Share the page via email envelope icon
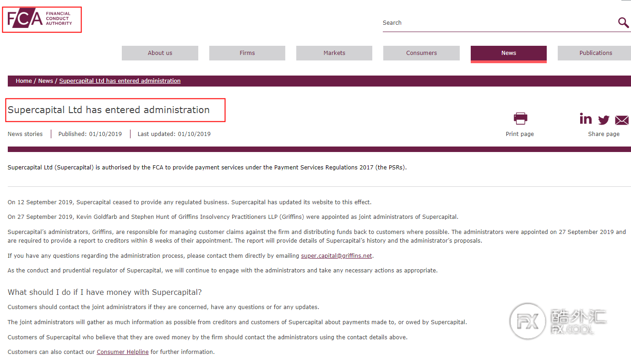The image size is (631, 364). click(622, 120)
